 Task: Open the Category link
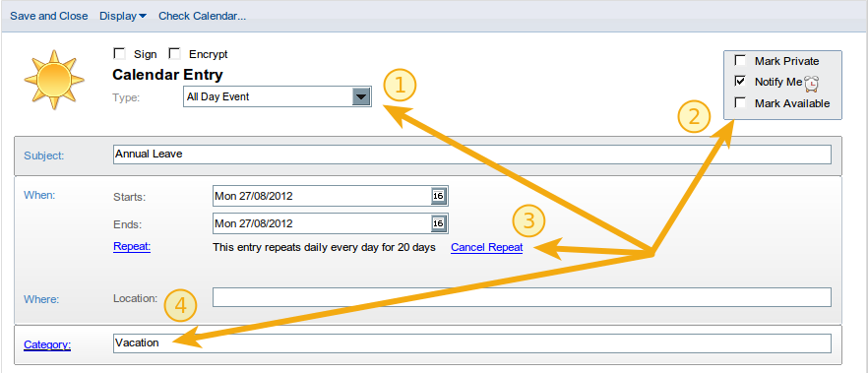click(x=47, y=344)
